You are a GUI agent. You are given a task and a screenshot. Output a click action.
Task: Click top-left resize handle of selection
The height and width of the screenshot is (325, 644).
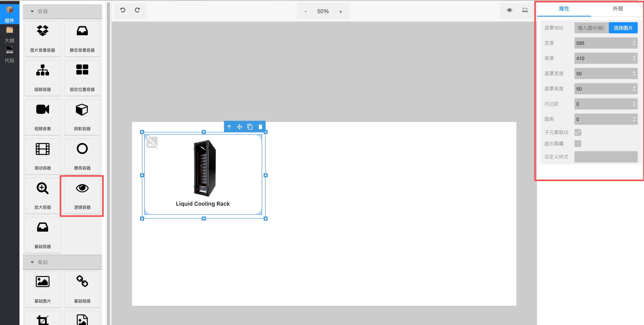coord(142,132)
